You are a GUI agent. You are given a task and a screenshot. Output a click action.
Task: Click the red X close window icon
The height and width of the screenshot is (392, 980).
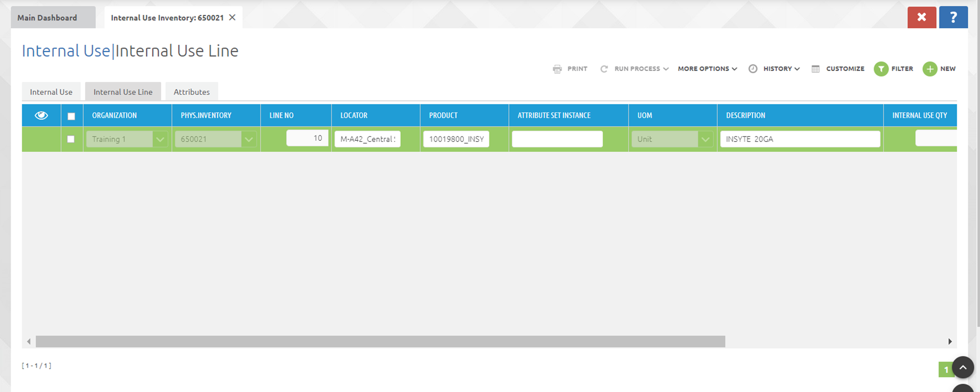click(x=921, y=17)
